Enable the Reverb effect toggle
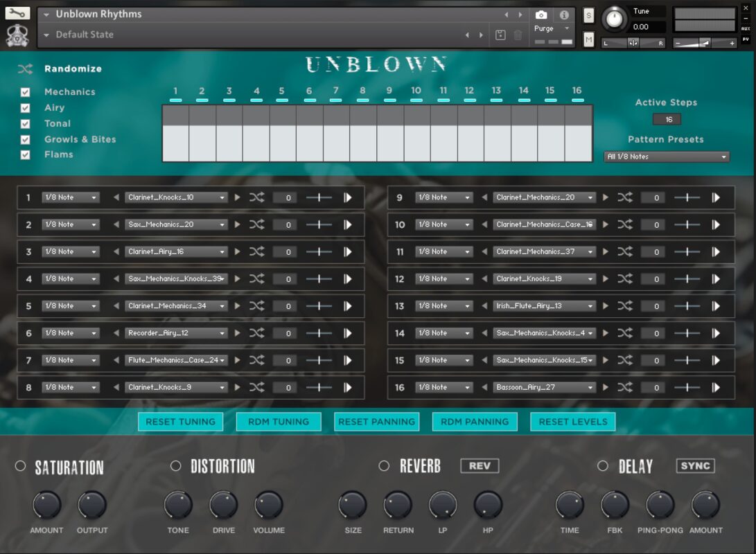Image resolution: width=756 pixels, height=554 pixels. pyautogui.click(x=384, y=466)
